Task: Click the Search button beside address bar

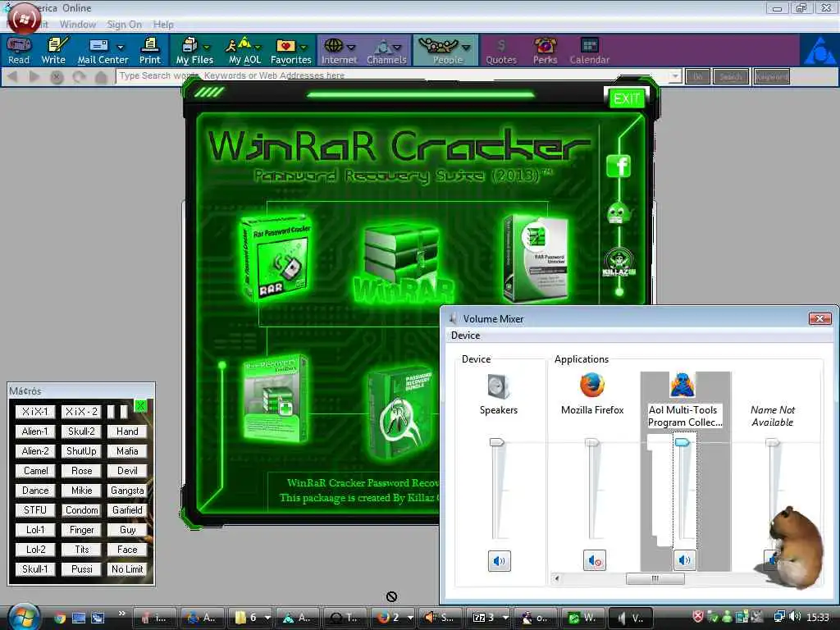Action: point(731,76)
